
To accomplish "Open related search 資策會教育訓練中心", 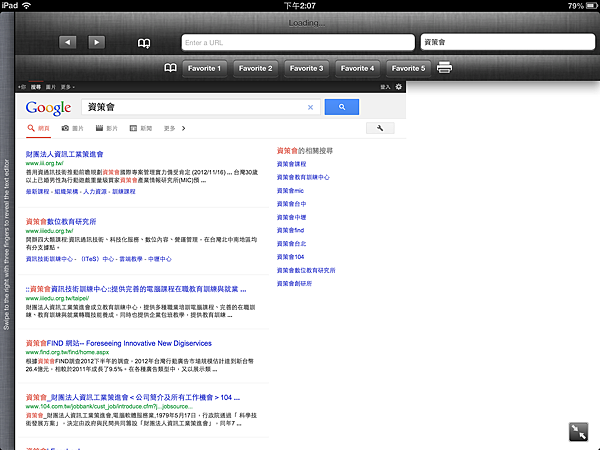I will click(303, 177).
